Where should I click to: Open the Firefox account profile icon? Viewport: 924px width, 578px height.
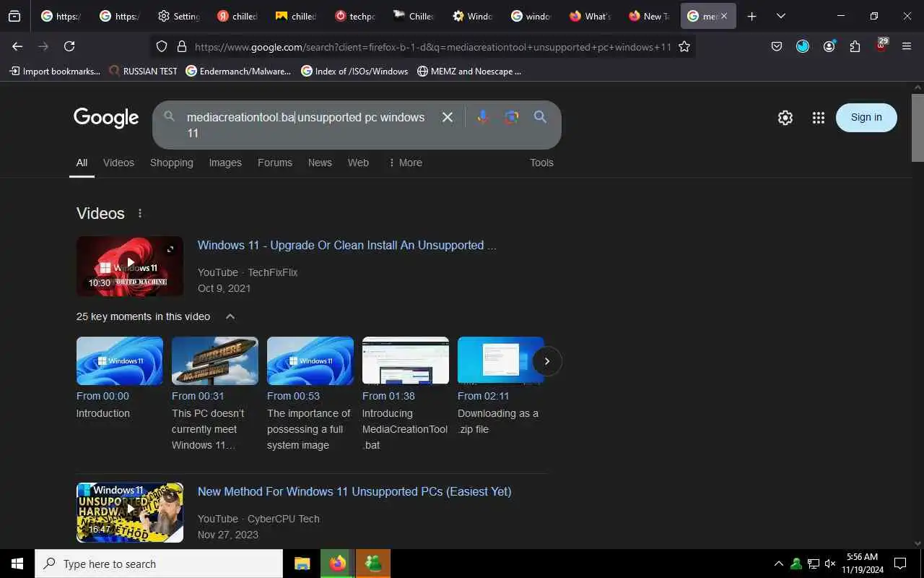[x=829, y=46]
